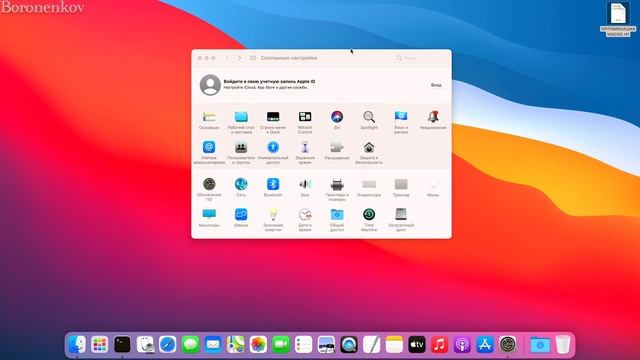This screenshot has height=360, width=640.
Task: Launch FaceTime from the Dock
Action: coord(281,345)
